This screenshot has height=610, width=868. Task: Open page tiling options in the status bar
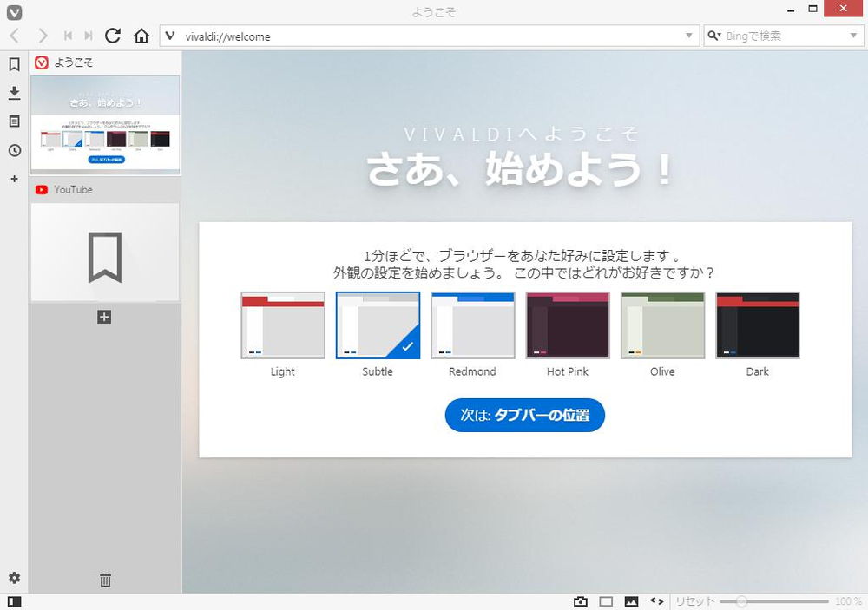604,600
